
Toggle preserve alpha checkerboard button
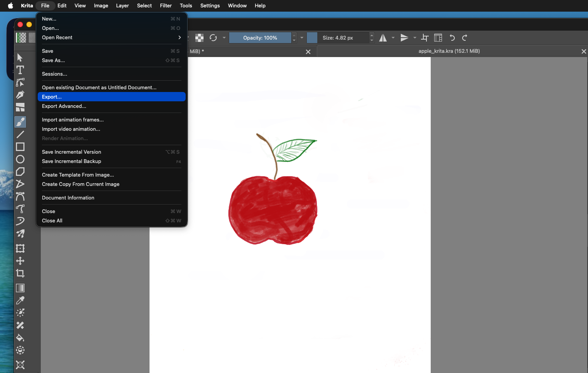pyautogui.click(x=199, y=38)
